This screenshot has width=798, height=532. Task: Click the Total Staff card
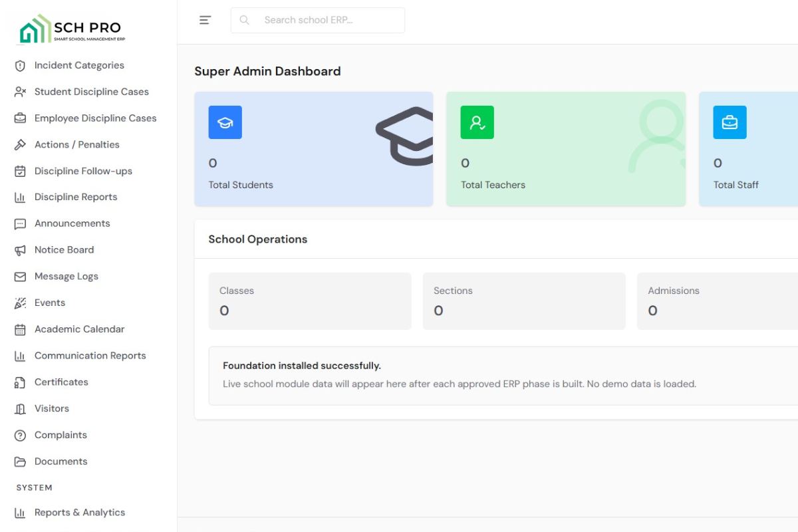pyautogui.click(x=749, y=149)
